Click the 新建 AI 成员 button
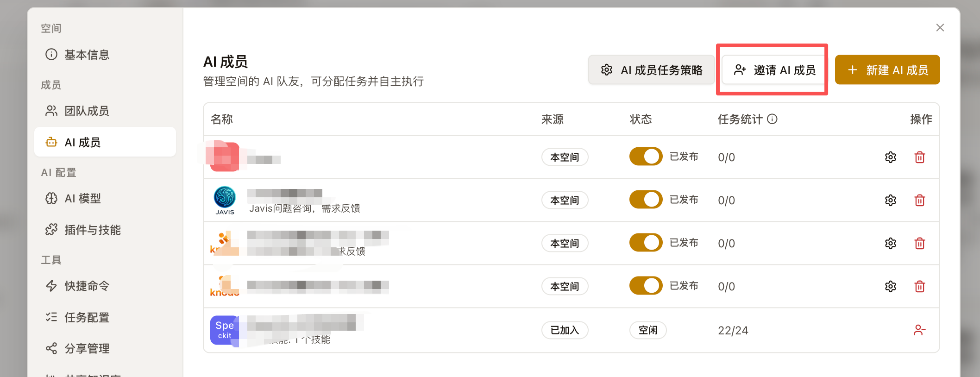The height and width of the screenshot is (377, 980). click(887, 70)
